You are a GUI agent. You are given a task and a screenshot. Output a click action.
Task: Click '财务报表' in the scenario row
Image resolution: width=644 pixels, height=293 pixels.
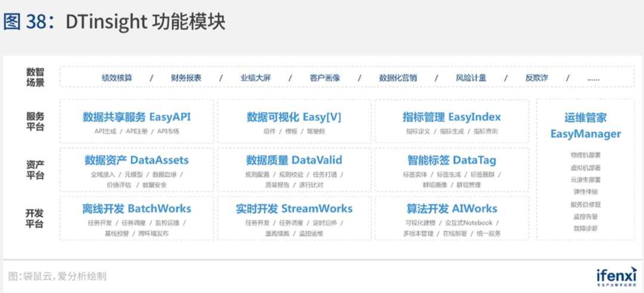[186, 77]
